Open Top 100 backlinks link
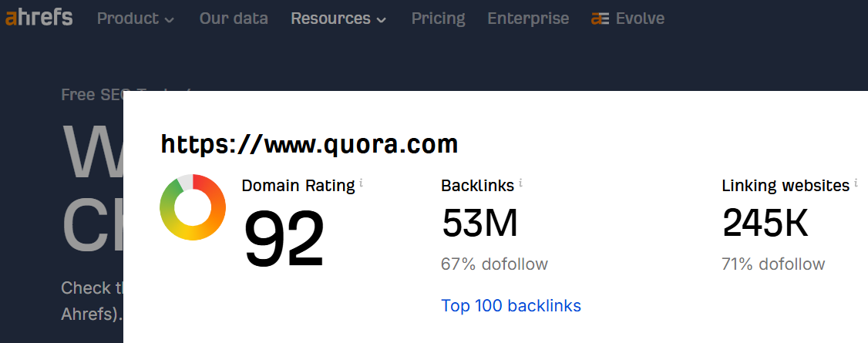This screenshot has width=868, height=343. point(511,305)
